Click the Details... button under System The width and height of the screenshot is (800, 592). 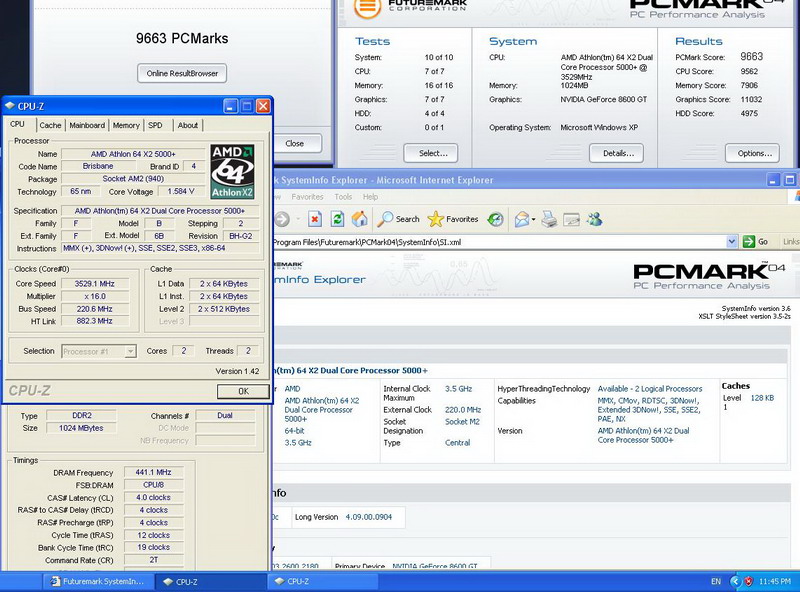pyautogui.click(x=616, y=153)
